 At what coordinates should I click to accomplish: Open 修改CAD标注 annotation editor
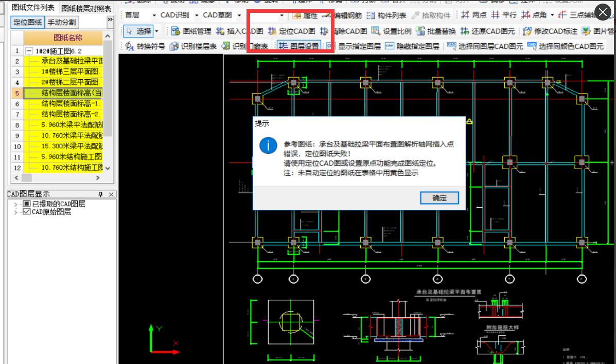[550, 31]
